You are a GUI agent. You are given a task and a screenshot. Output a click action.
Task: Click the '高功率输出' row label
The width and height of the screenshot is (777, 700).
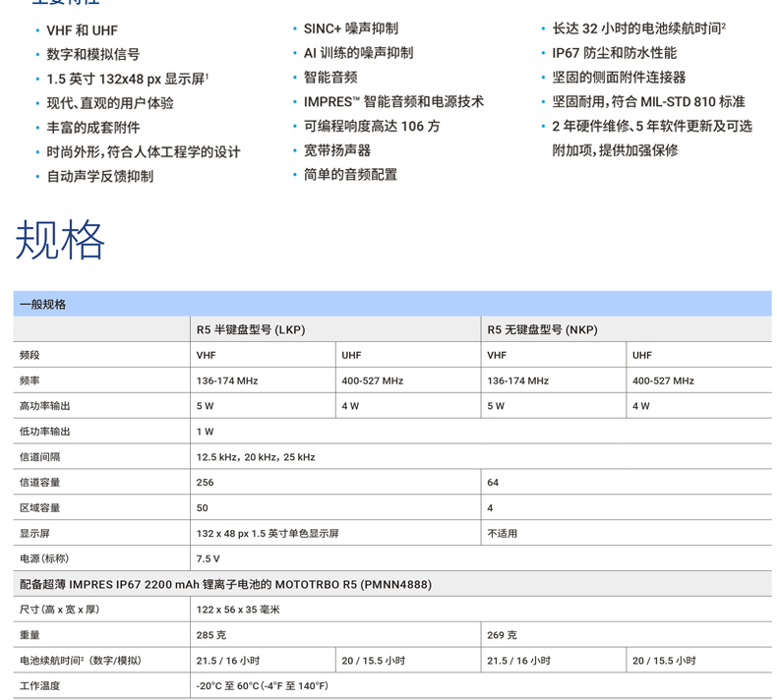(x=44, y=406)
